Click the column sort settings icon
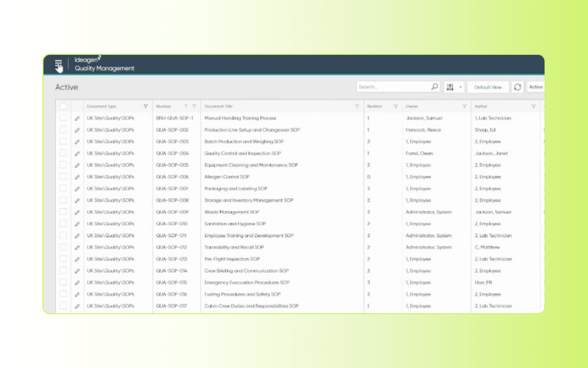 click(450, 87)
